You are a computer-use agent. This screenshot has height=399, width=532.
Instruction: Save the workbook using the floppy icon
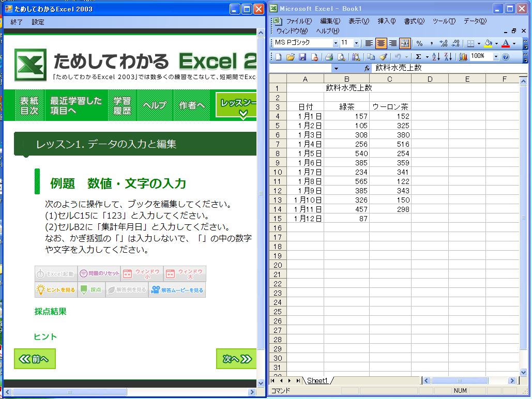[x=302, y=57]
